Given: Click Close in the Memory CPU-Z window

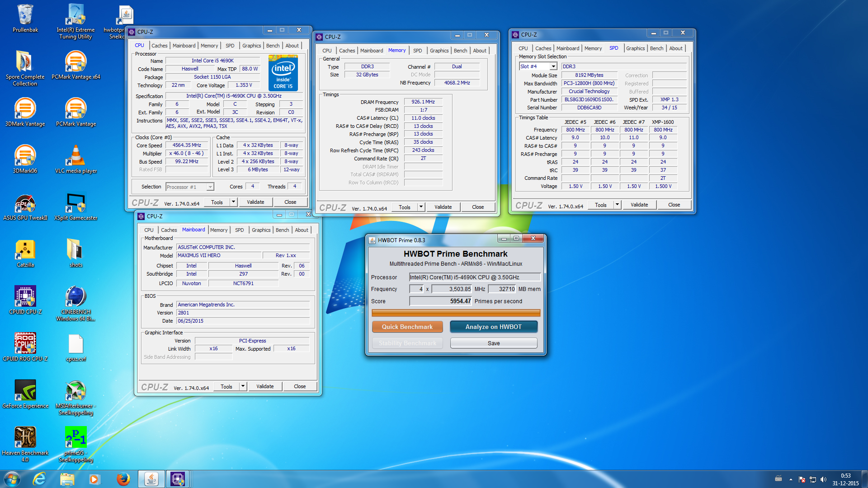Looking at the screenshot, I should (478, 207).
